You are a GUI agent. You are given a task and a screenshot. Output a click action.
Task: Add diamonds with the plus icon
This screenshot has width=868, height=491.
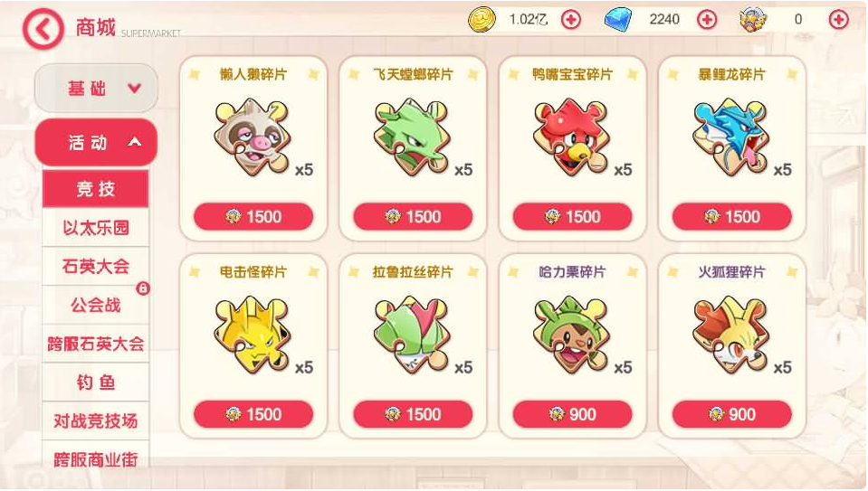click(x=706, y=20)
